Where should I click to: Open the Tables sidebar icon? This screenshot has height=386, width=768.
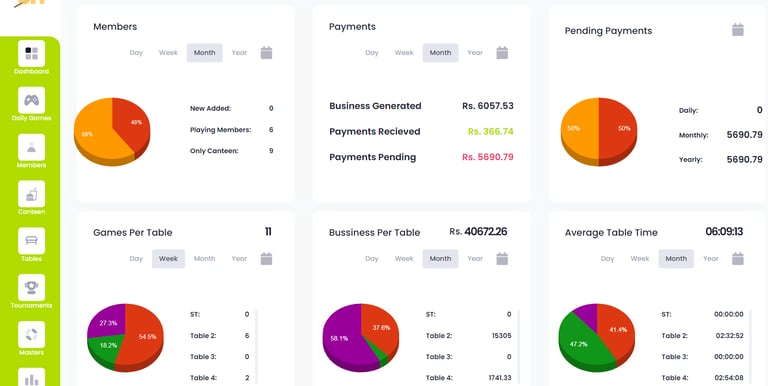[31, 241]
